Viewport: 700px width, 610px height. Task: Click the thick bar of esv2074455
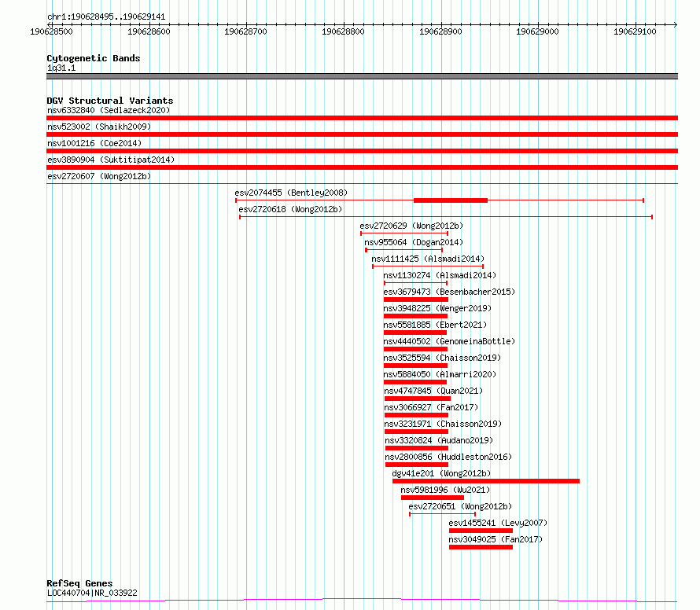pos(451,200)
